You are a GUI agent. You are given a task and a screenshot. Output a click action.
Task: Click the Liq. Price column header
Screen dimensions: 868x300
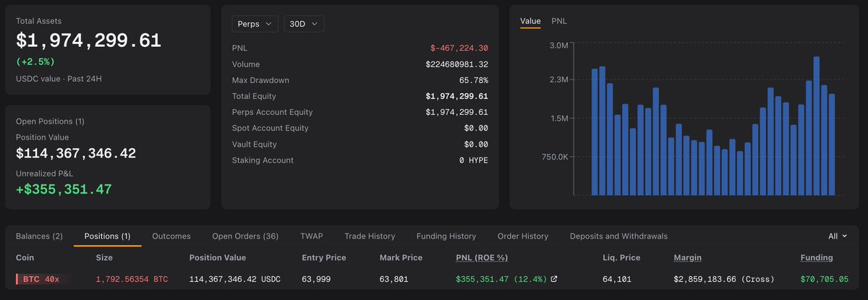[x=621, y=257]
